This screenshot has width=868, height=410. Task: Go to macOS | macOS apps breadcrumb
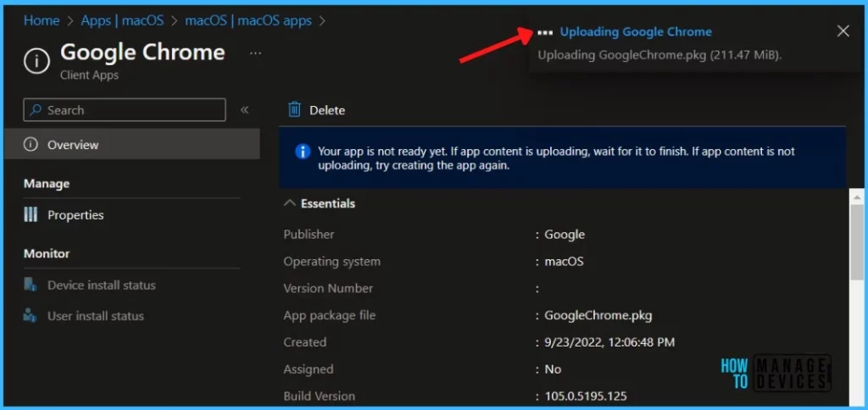(x=248, y=20)
